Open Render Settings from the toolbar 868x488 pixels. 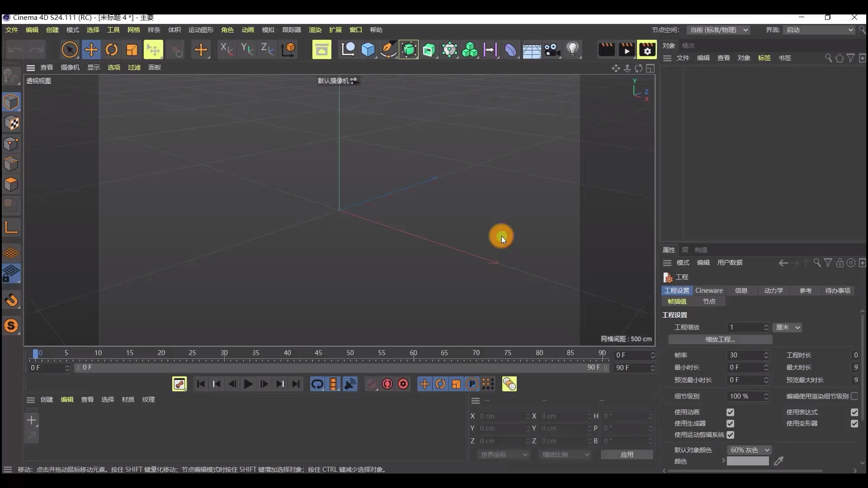coord(647,50)
